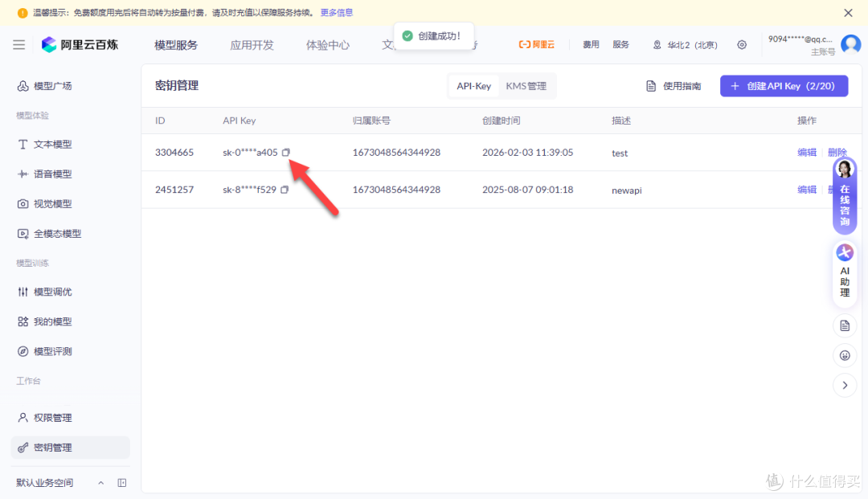Open the AI助理 assistant widget
The image size is (868, 499).
845,272
